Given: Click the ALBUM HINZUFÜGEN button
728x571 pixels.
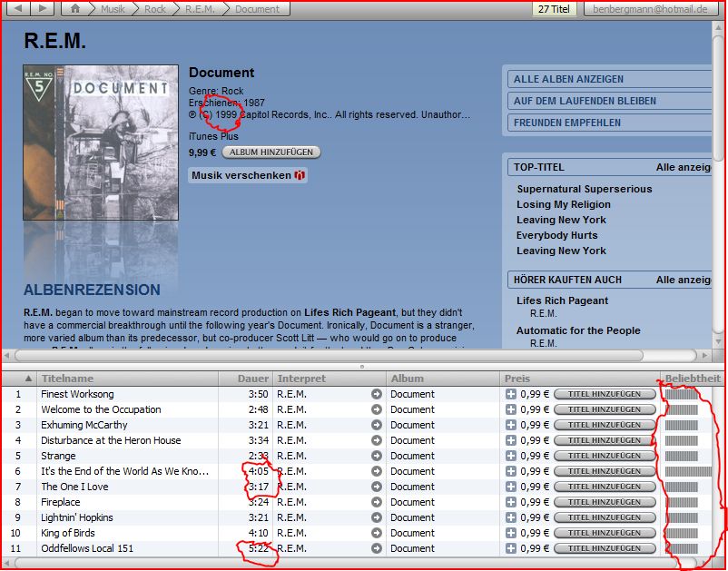Looking at the screenshot, I should tap(271, 153).
